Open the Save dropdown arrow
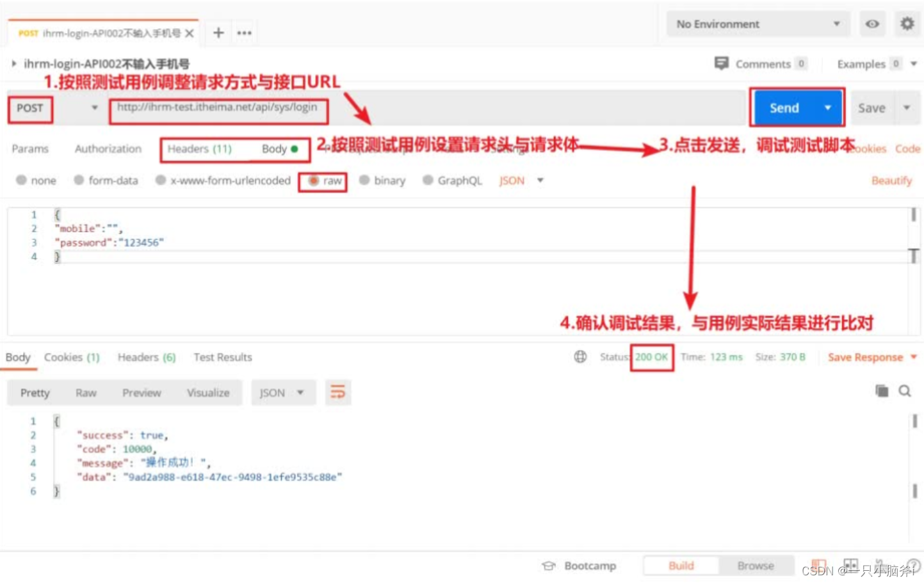Image resolution: width=924 pixels, height=583 pixels. (907, 108)
